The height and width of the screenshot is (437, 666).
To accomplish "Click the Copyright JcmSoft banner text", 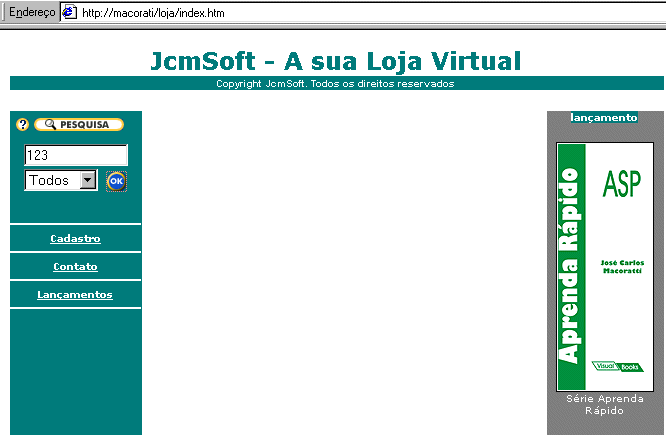I will (335, 84).
